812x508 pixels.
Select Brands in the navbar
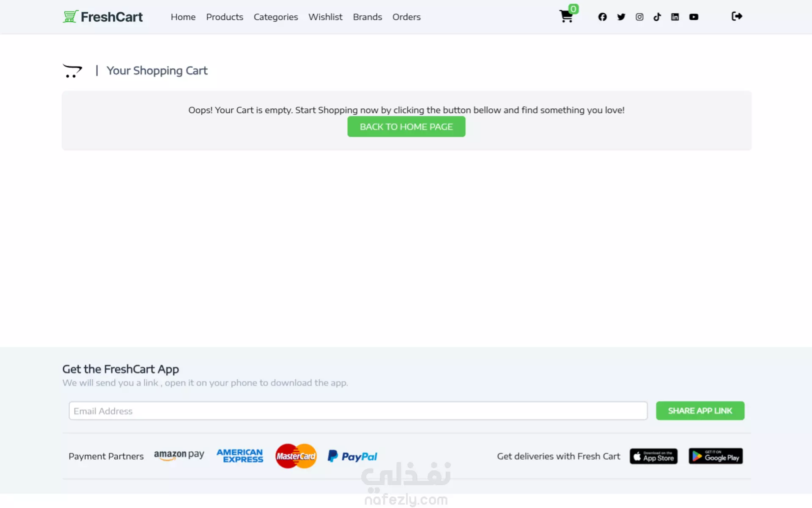point(368,17)
